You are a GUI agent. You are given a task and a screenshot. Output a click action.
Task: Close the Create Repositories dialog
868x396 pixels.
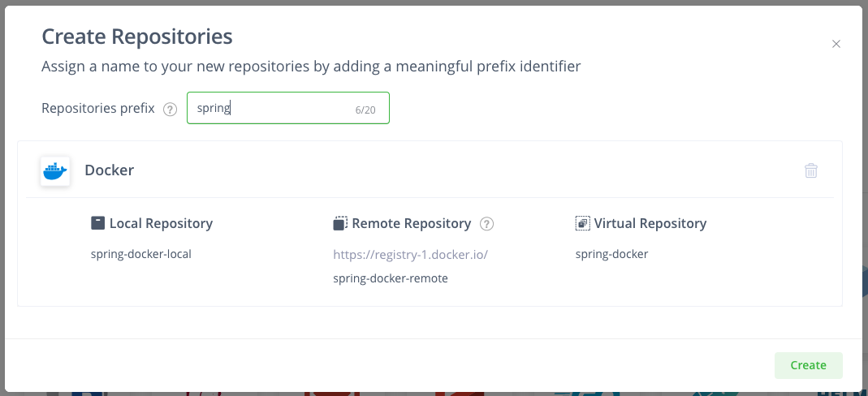coord(836,44)
